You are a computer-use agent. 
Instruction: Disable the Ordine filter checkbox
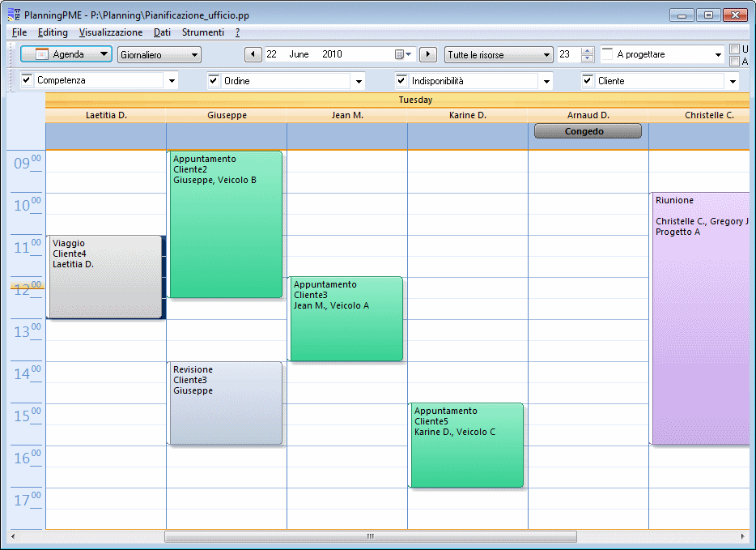pyautogui.click(x=213, y=80)
